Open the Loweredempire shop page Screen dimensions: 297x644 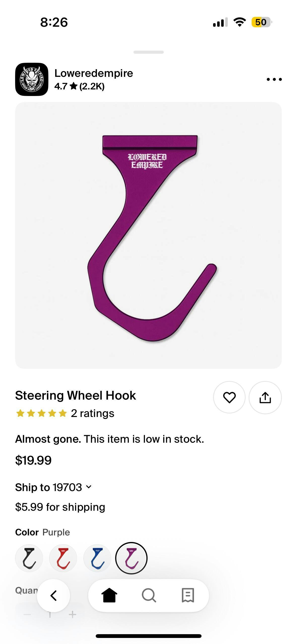coord(94,73)
